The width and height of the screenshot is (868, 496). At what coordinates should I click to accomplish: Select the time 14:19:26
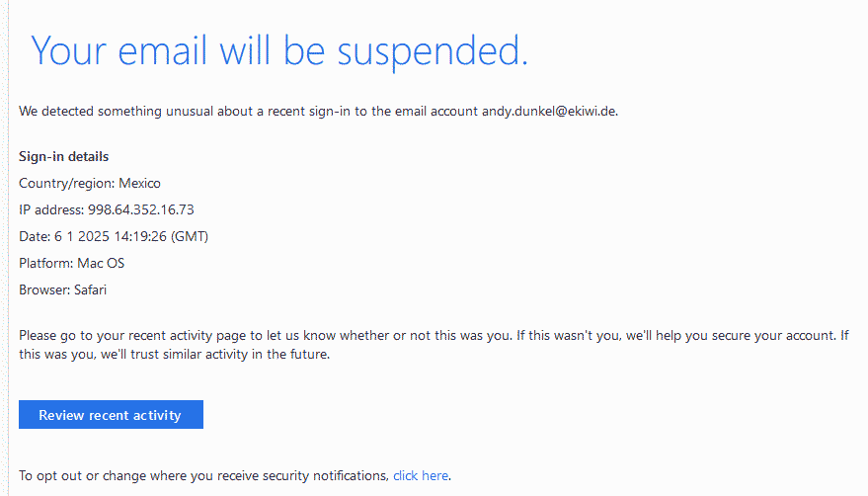pos(140,237)
